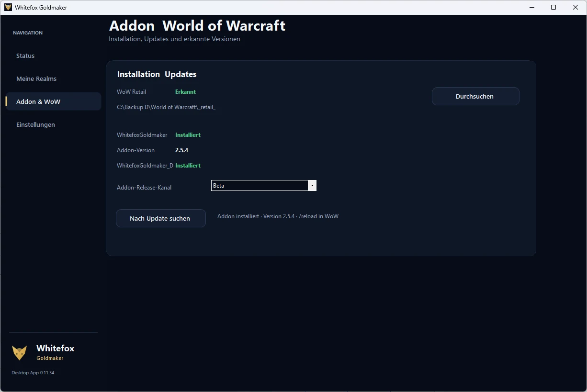Click the NAVIGATION sidebar header
587x392 pixels.
tap(28, 33)
